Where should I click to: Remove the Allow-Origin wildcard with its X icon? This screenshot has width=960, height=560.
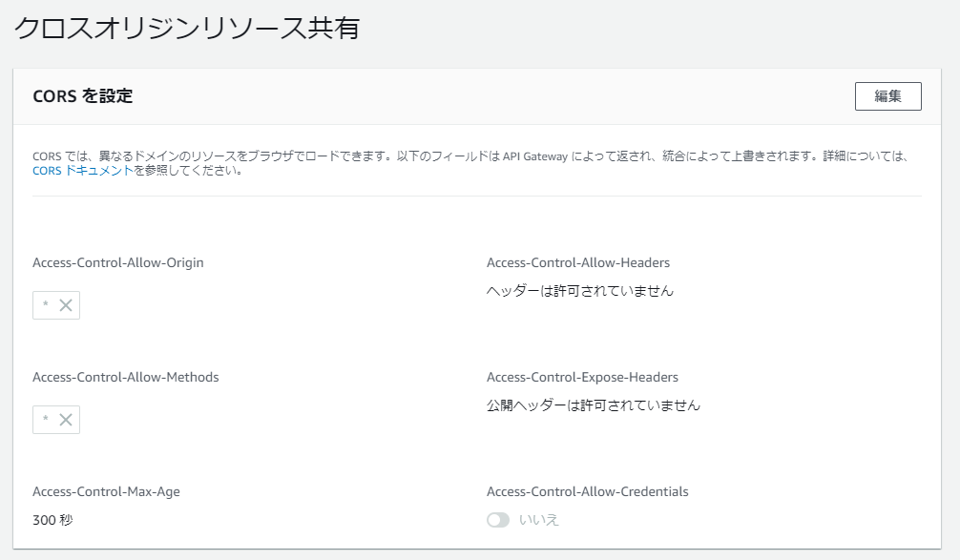pyautogui.click(x=66, y=305)
